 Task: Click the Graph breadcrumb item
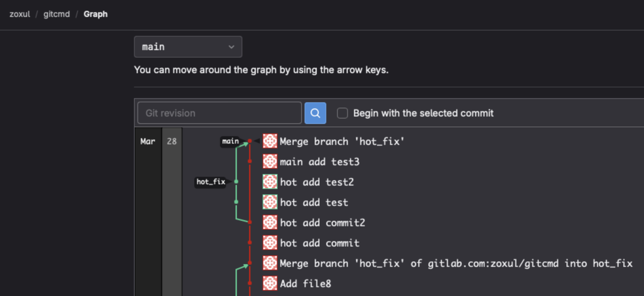click(x=95, y=14)
